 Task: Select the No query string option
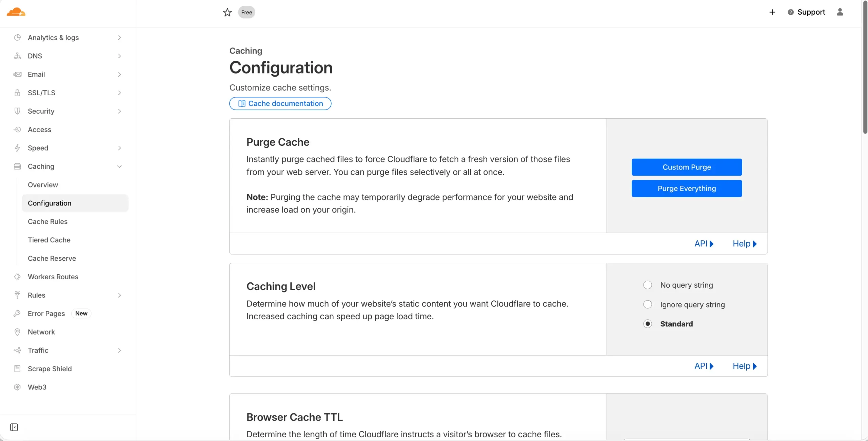[x=647, y=285]
